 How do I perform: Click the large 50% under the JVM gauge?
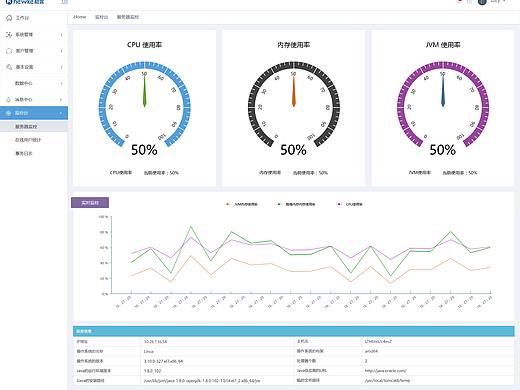point(443,150)
